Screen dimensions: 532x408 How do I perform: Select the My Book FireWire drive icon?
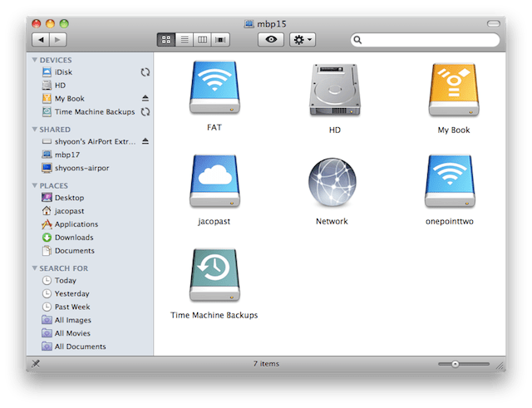pos(453,88)
